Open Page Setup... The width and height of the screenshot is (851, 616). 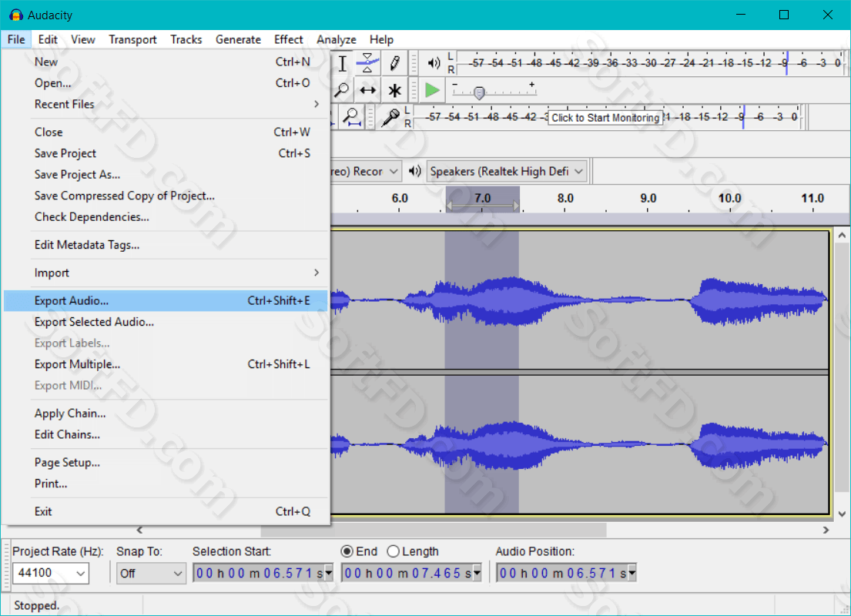(166, 463)
